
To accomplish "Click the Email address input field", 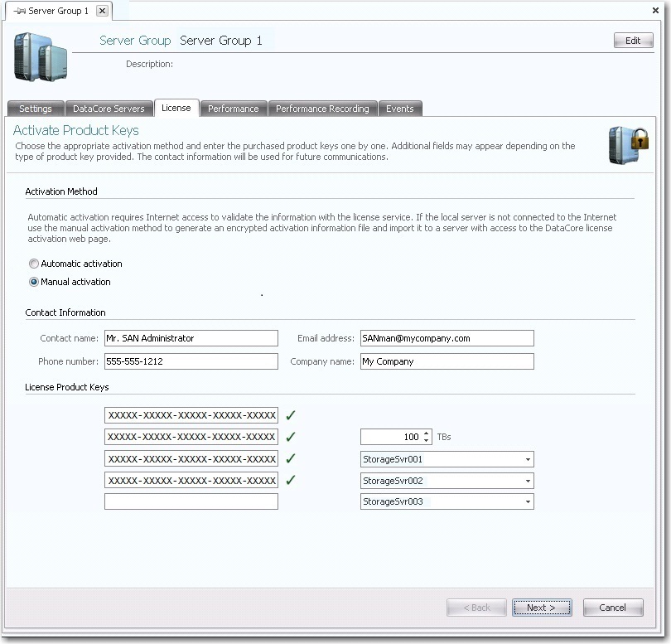I will (447, 338).
